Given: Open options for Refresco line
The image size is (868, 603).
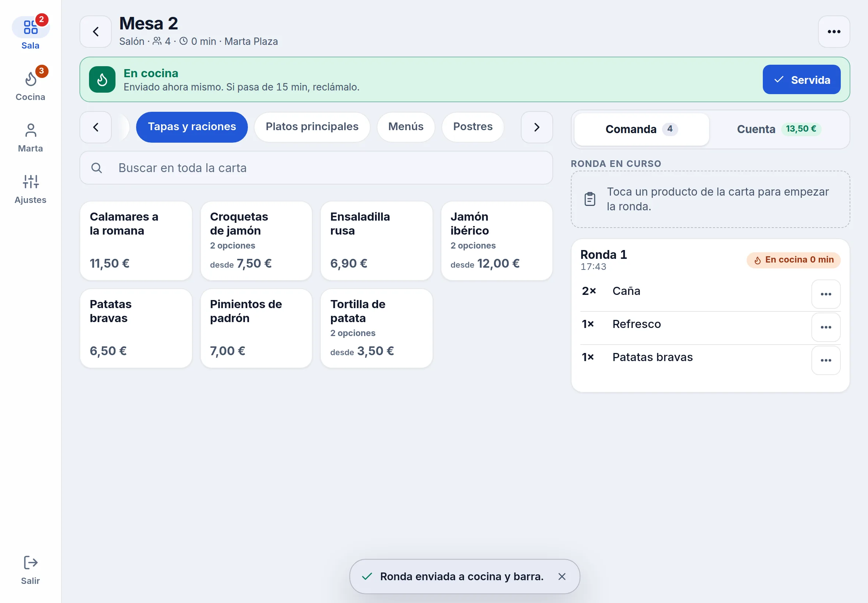Looking at the screenshot, I should pyautogui.click(x=826, y=327).
